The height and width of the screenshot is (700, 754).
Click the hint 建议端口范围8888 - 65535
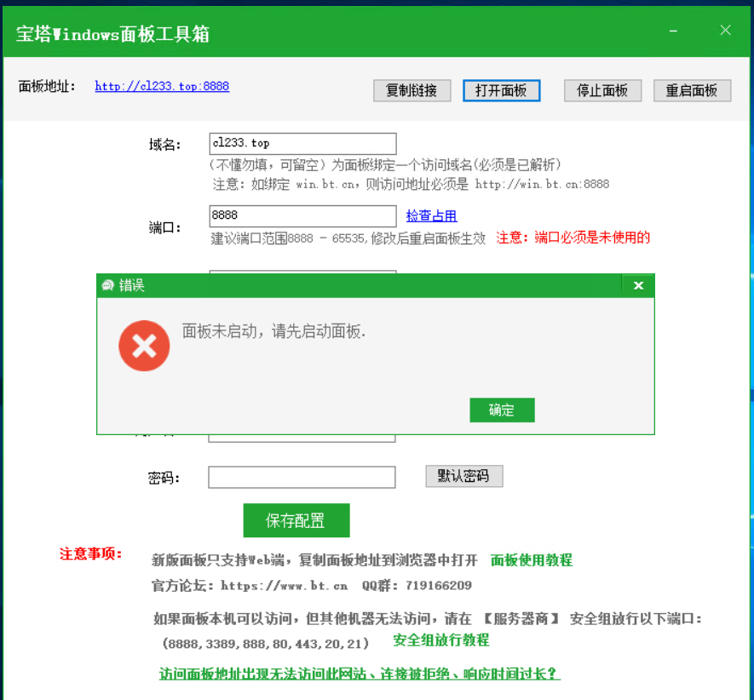(289, 238)
